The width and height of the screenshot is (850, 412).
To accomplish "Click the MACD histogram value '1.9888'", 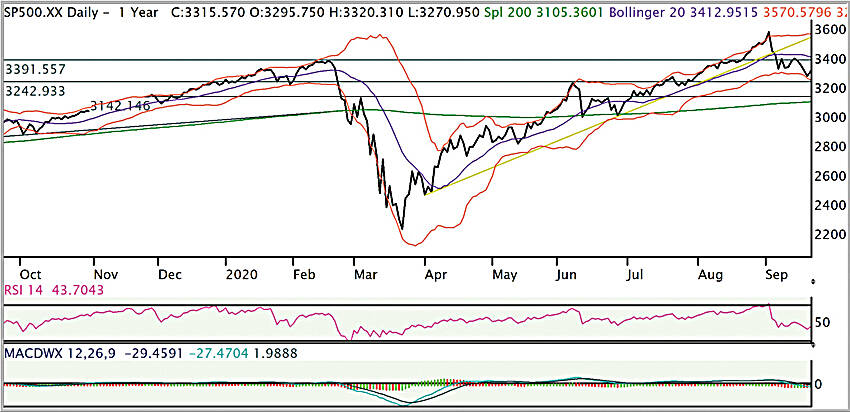I will tap(275, 354).
